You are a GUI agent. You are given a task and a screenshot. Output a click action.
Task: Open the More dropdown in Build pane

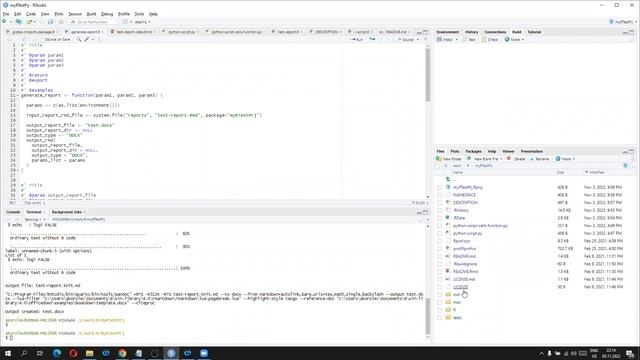pyautogui.click(x=514, y=40)
